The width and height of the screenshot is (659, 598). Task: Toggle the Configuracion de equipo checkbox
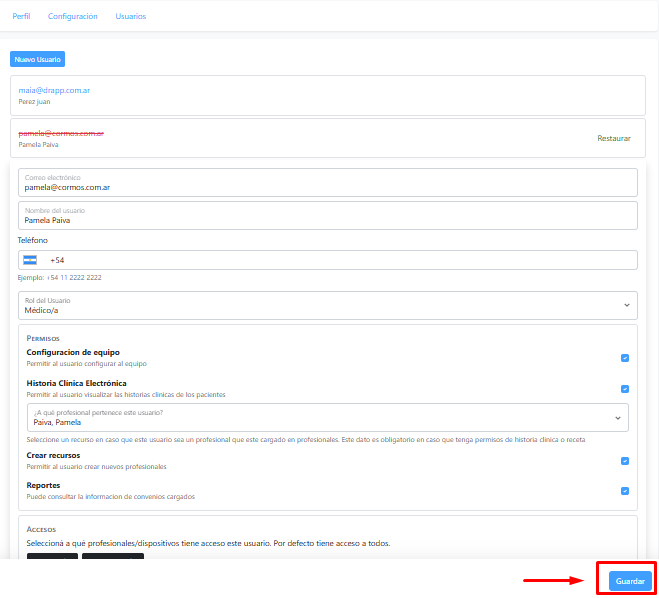click(625, 358)
